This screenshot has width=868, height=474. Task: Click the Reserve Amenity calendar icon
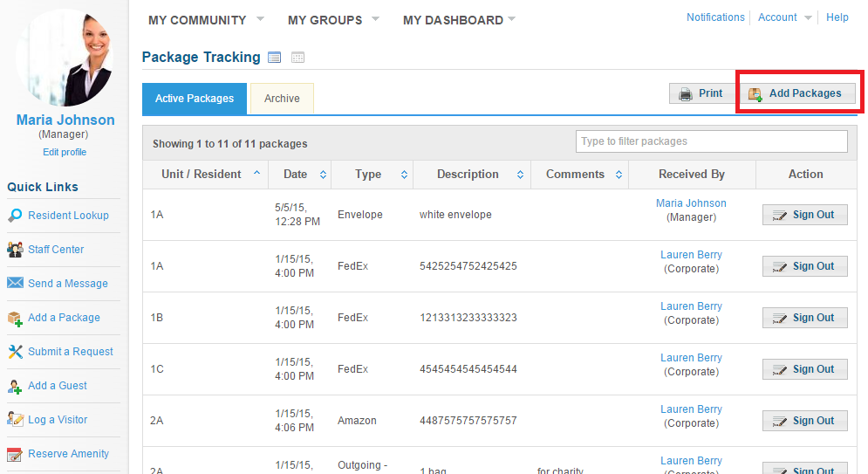[15, 454]
